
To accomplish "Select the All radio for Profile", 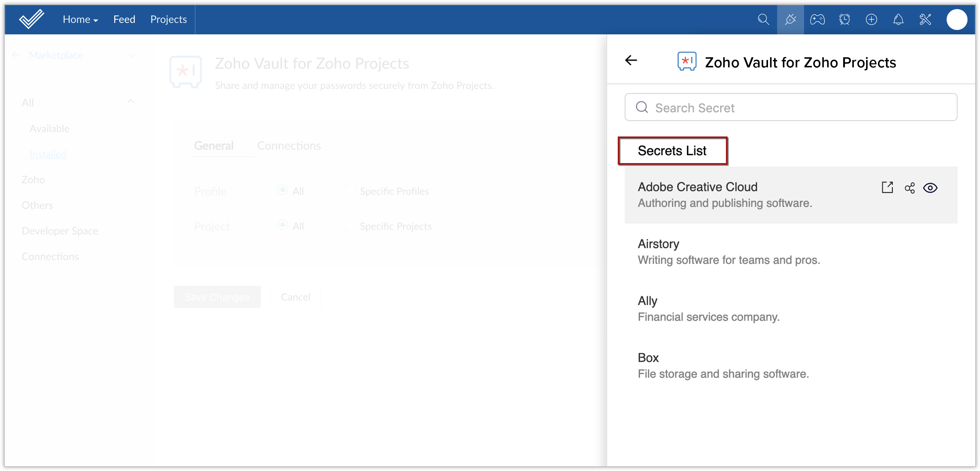I will pos(283,190).
